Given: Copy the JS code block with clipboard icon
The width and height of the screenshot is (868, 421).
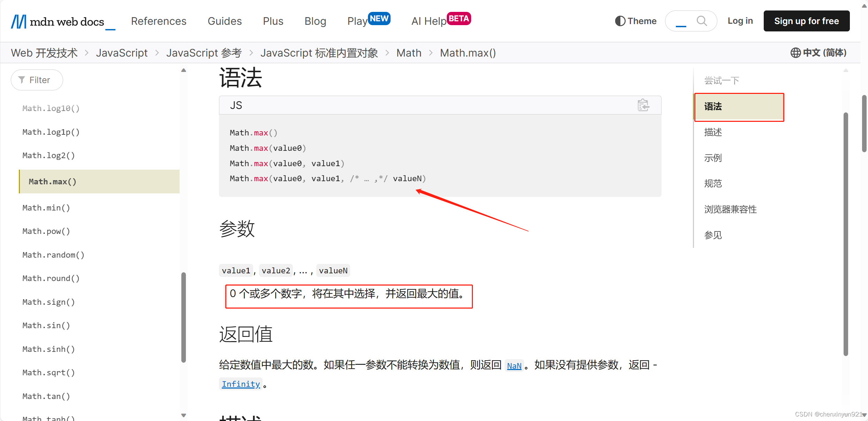Looking at the screenshot, I should click(x=643, y=105).
